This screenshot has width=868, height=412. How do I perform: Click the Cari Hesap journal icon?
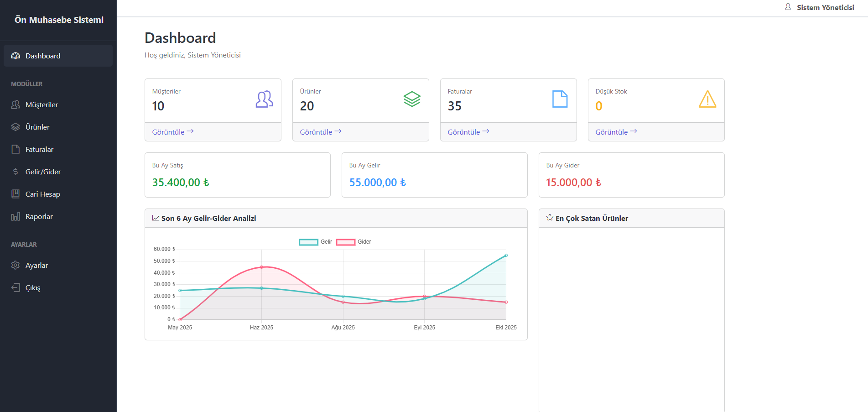click(16, 194)
